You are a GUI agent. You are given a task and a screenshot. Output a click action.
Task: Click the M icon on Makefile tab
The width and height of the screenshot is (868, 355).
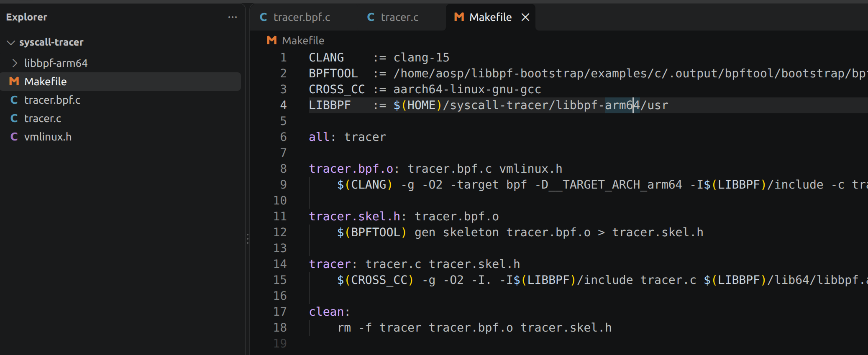point(459,17)
